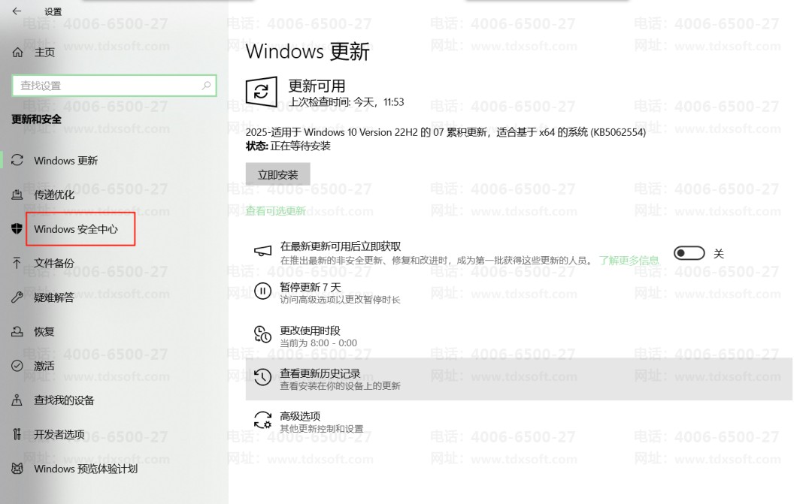The width and height of the screenshot is (812, 504).
Task: Click the wrench icon for 疑难解答
Action: click(x=17, y=297)
